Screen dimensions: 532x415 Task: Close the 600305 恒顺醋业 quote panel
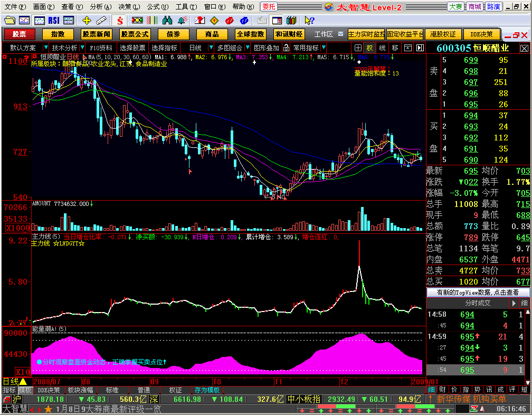pos(524,49)
